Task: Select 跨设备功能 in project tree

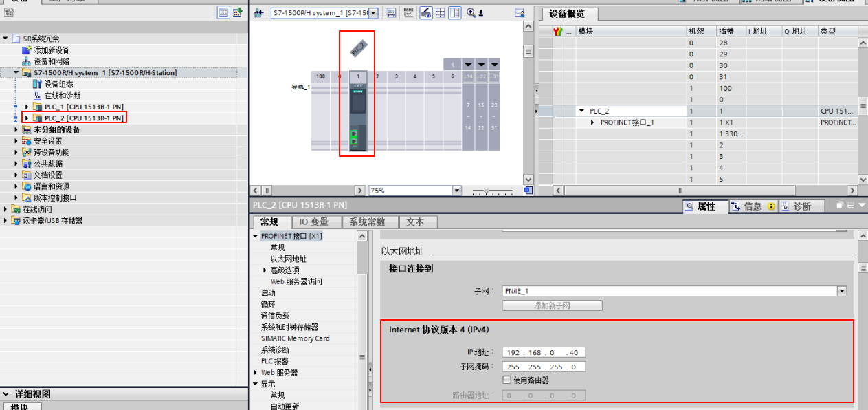Action: [52, 152]
